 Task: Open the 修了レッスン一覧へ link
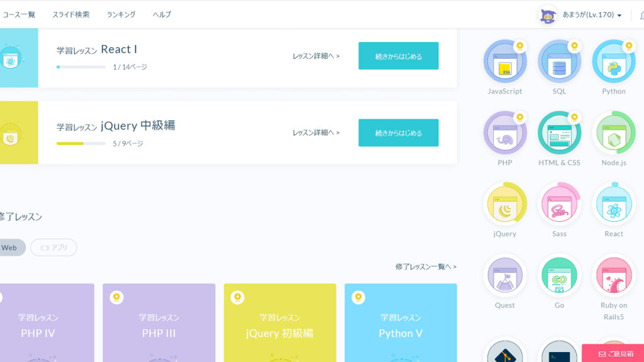[426, 266]
